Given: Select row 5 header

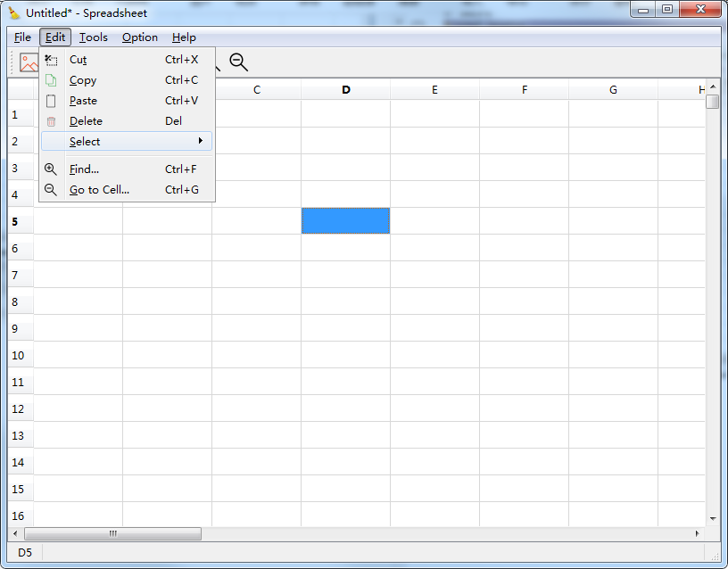Looking at the screenshot, I should [x=21, y=221].
